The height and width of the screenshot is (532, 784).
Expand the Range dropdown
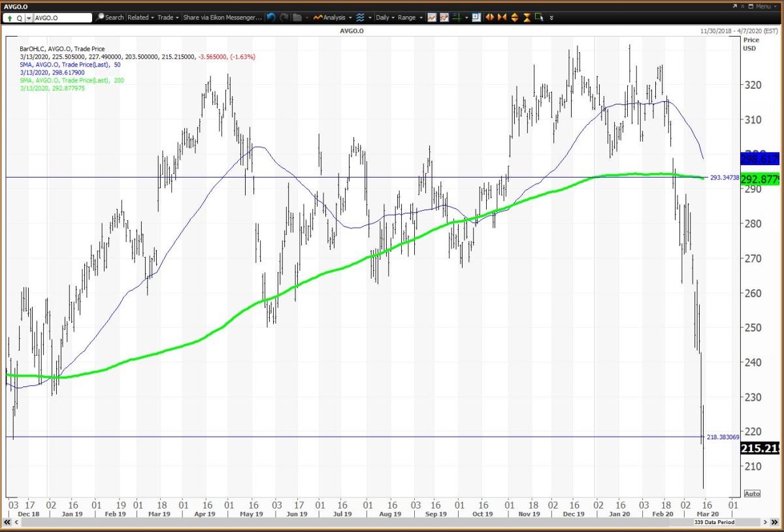(409, 18)
